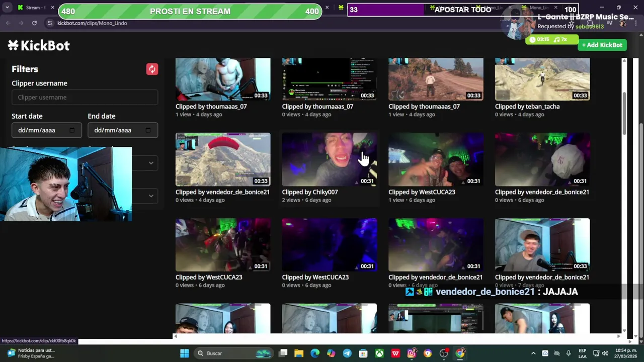Open the taskbar clock and date
The width and height of the screenshot is (644, 362).
pyautogui.click(x=625, y=353)
